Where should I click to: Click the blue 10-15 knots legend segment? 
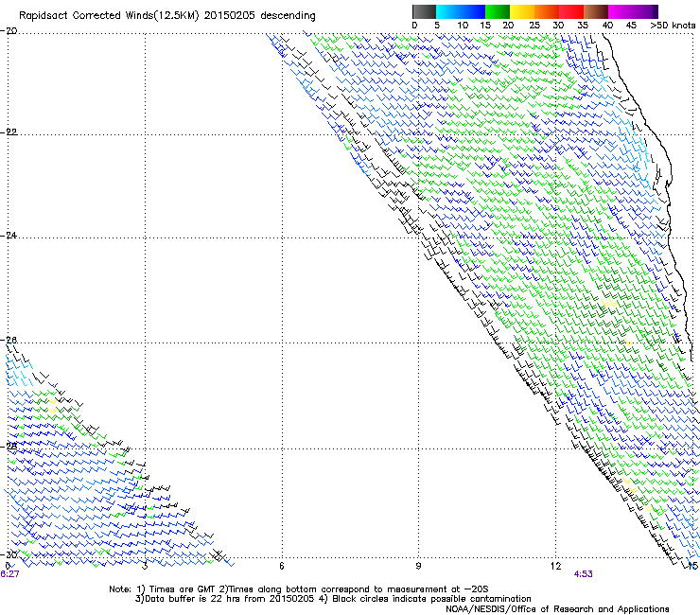click(473, 11)
